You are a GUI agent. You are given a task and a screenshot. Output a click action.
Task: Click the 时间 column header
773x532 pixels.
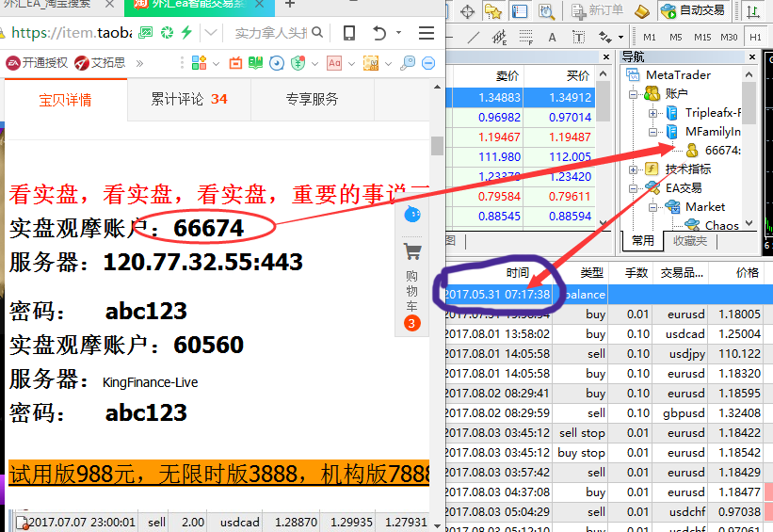click(517, 273)
